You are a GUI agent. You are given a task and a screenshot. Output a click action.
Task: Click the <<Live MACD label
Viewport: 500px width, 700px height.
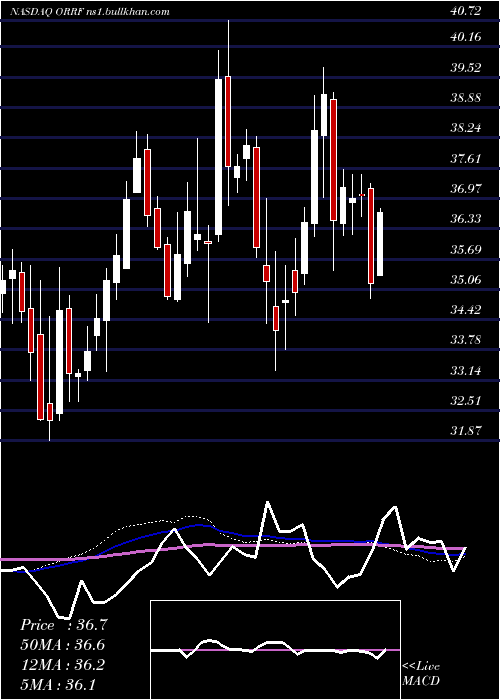tap(421, 674)
